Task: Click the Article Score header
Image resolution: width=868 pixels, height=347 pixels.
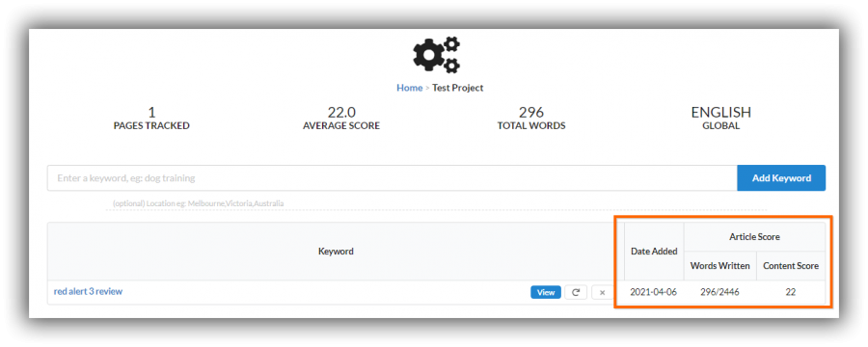Action: [754, 237]
